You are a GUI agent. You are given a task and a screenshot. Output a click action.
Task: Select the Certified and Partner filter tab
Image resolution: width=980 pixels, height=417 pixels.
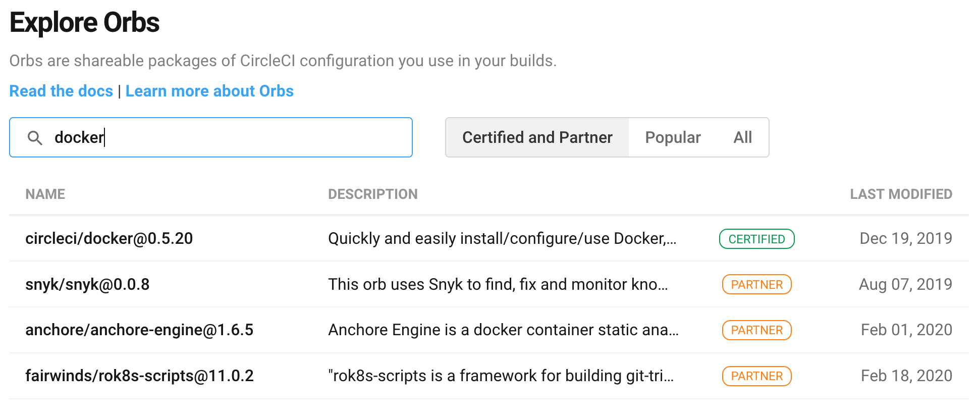(x=537, y=137)
